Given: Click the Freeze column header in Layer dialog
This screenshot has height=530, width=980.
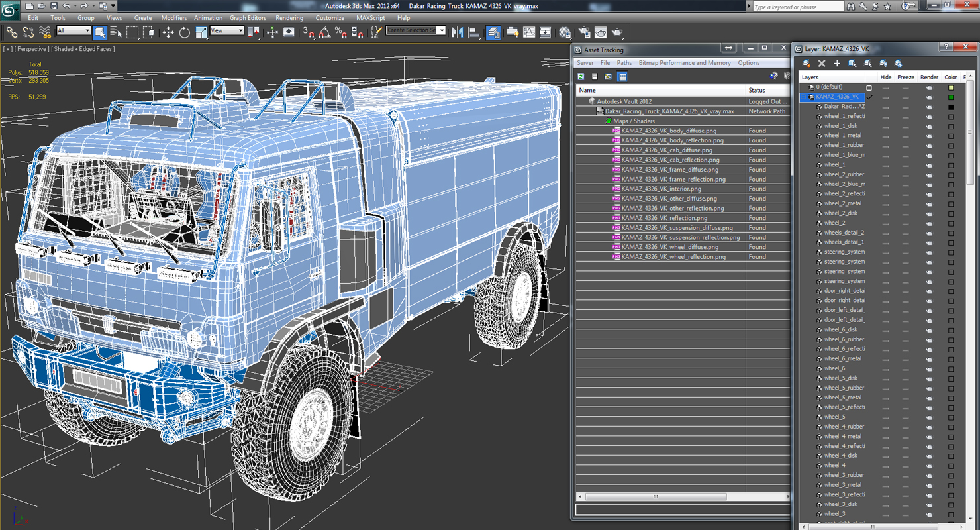Looking at the screenshot, I should coord(905,78).
